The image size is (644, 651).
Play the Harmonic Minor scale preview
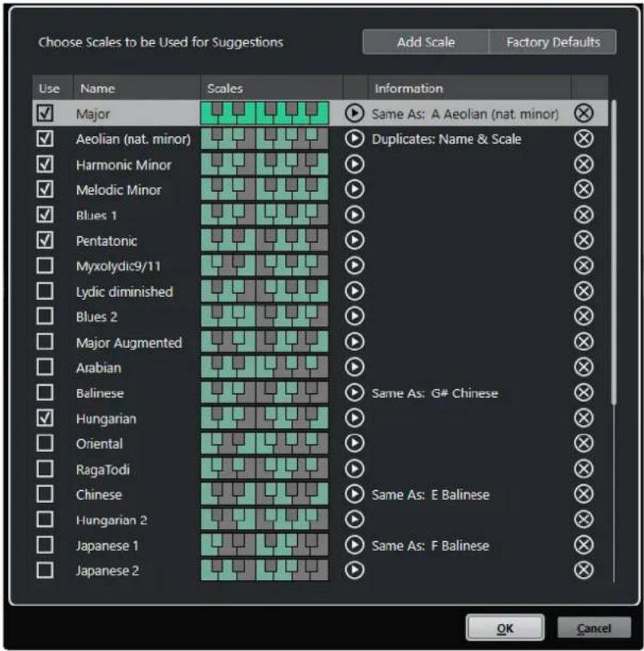(354, 164)
